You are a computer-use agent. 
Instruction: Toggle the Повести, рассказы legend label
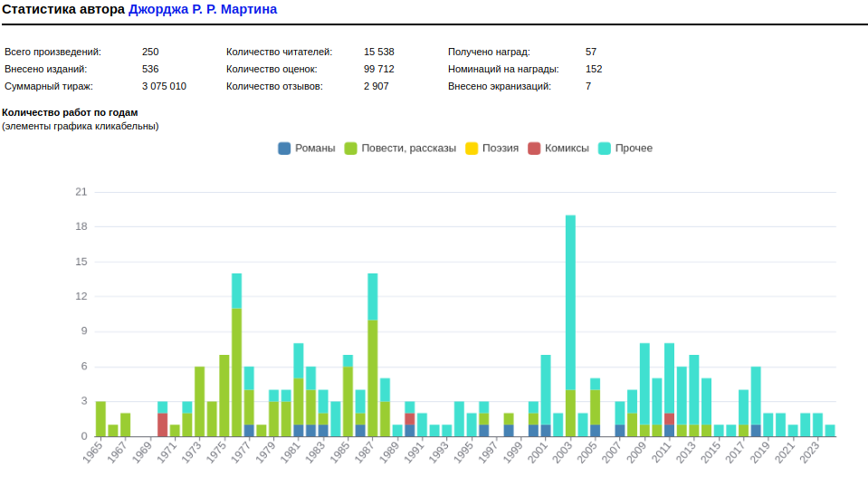[x=408, y=148]
